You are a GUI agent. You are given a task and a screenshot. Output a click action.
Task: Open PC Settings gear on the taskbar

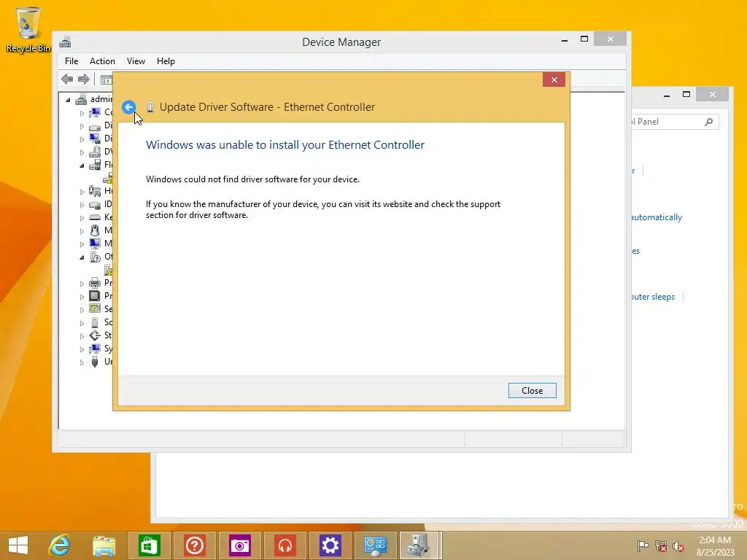pos(330,545)
